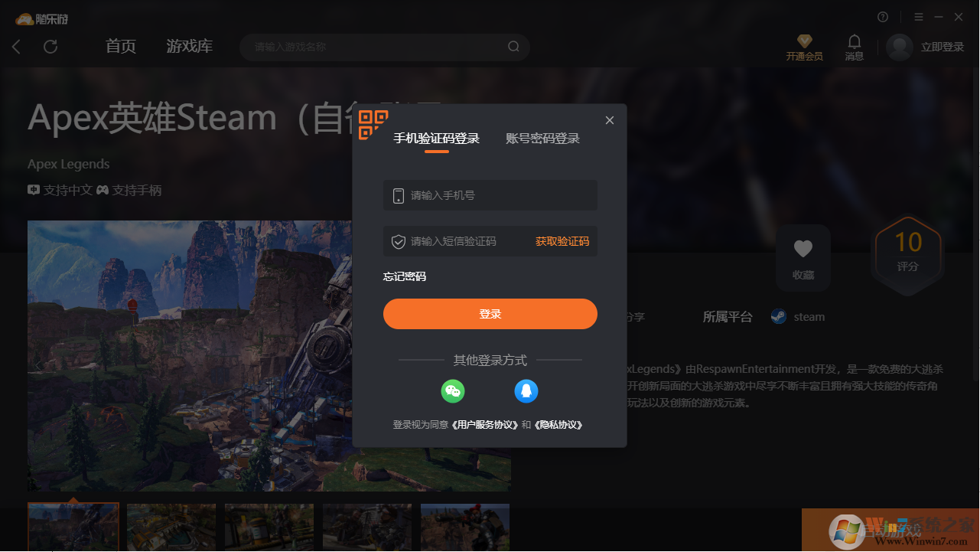
Task: Go back using the left arrow icon
Action: coord(16,47)
